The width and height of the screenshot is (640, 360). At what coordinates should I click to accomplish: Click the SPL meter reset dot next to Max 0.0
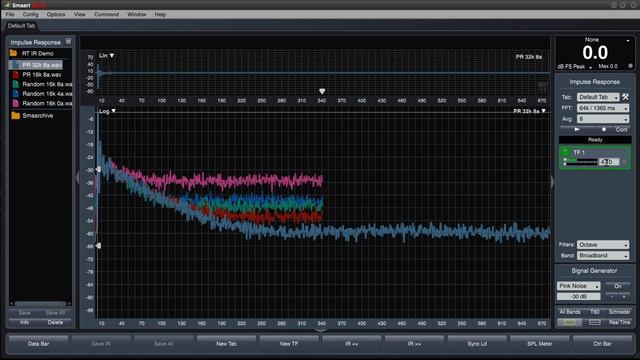click(x=631, y=66)
